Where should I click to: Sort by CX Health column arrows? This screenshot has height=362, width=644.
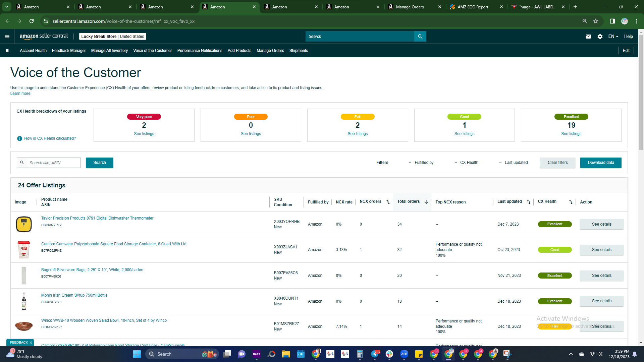pyautogui.click(x=571, y=202)
